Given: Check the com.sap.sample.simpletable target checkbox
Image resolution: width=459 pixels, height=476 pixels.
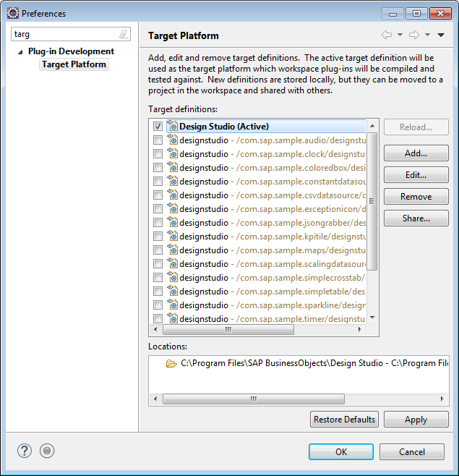Looking at the screenshot, I should click(158, 291).
